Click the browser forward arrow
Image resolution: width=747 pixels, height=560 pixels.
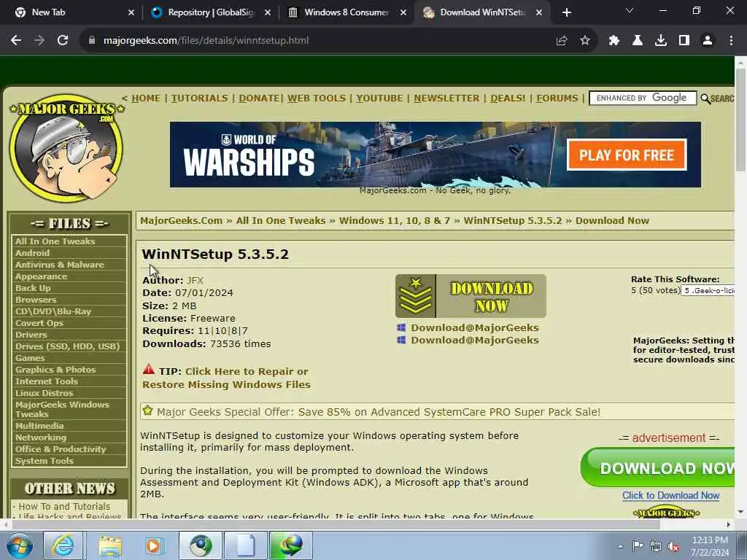click(39, 41)
